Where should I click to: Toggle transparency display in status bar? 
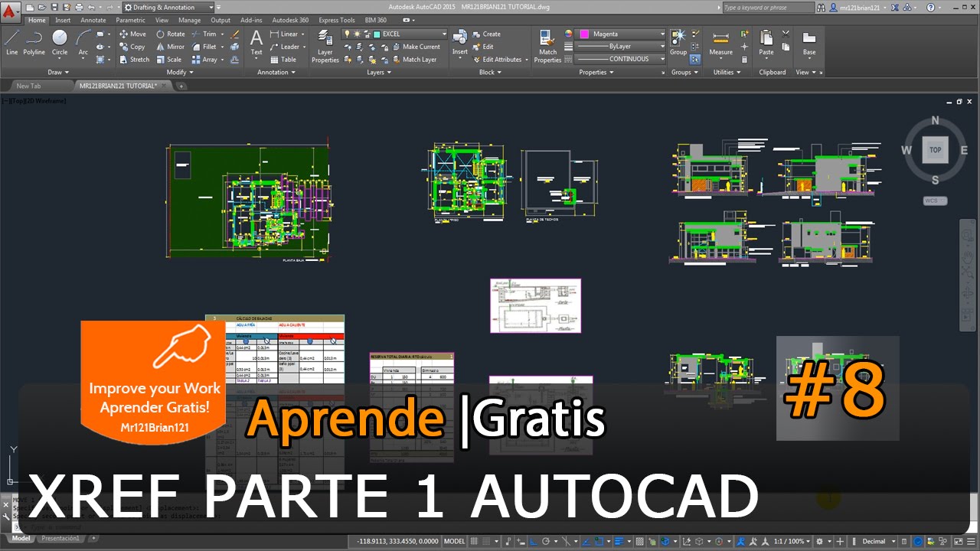(x=640, y=541)
